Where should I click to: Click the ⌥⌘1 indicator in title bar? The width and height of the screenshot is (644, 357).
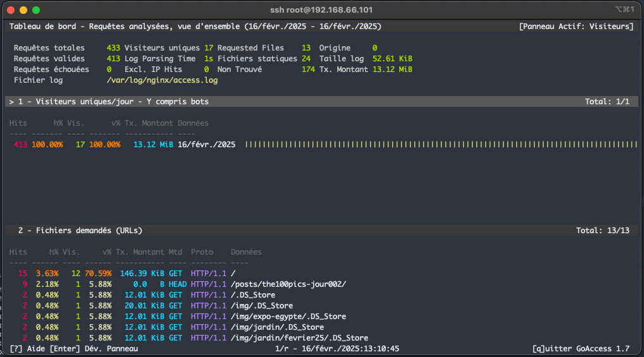(x=623, y=9)
